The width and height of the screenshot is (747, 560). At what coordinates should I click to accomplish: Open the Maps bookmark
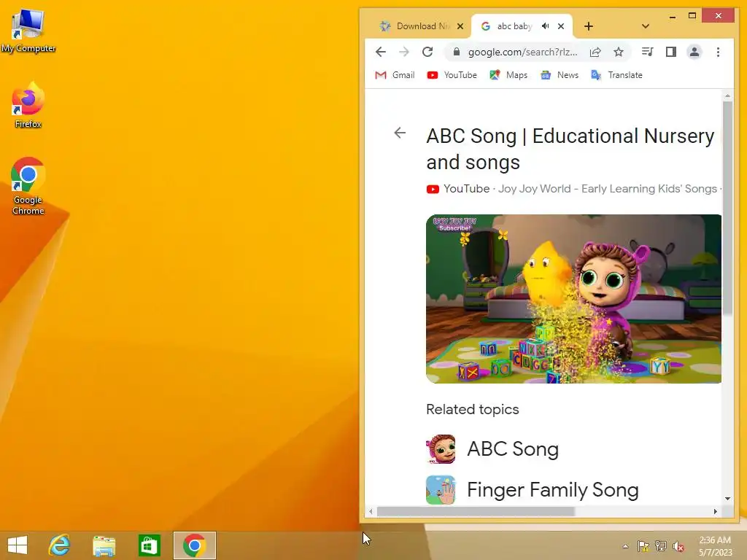click(508, 75)
